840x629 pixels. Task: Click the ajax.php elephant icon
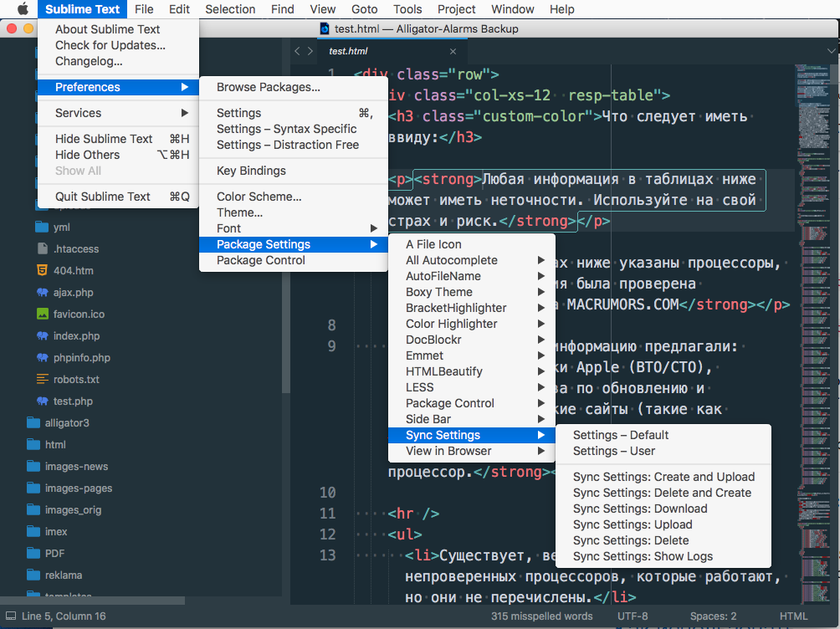(x=43, y=293)
